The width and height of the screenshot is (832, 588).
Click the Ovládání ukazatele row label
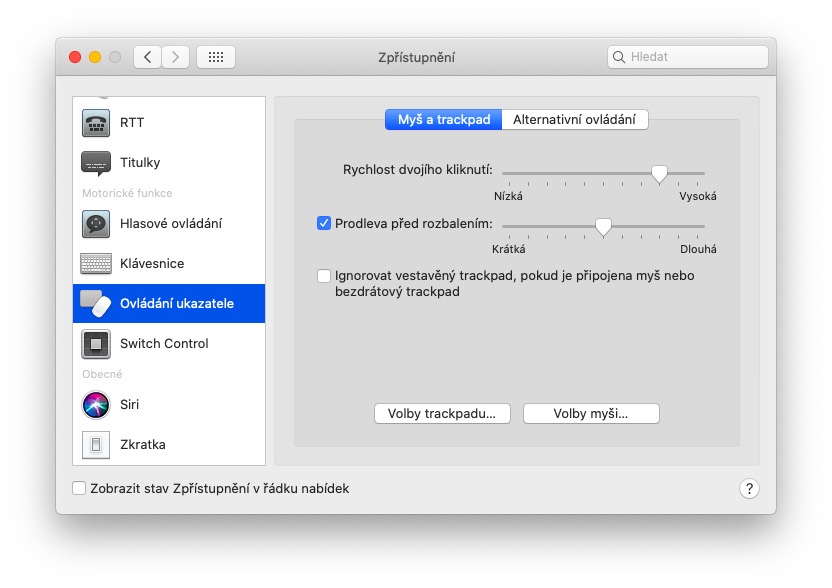click(177, 304)
